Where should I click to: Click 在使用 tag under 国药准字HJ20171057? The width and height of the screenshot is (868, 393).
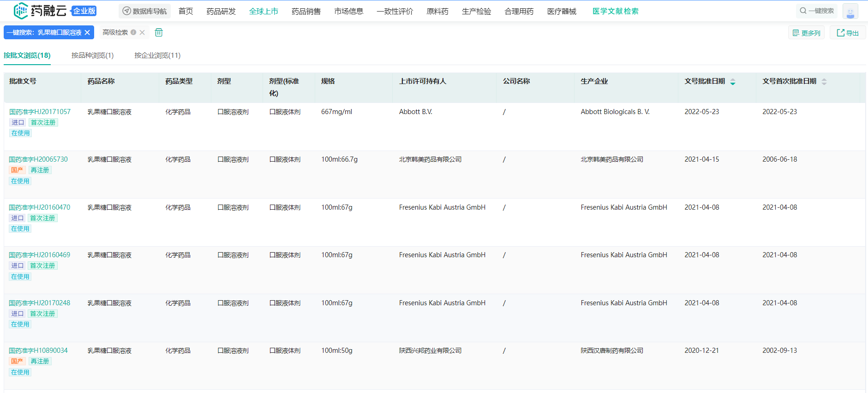tap(20, 133)
